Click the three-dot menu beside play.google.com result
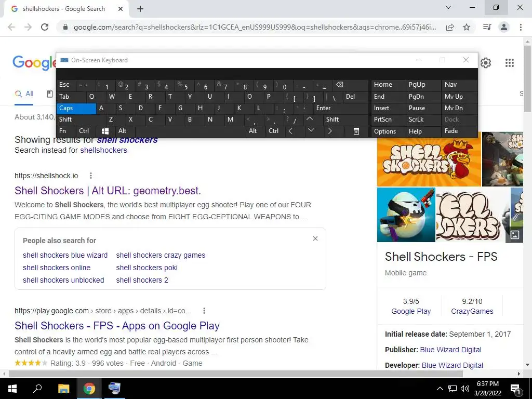Image resolution: width=532 pixels, height=399 pixels. coord(204,311)
